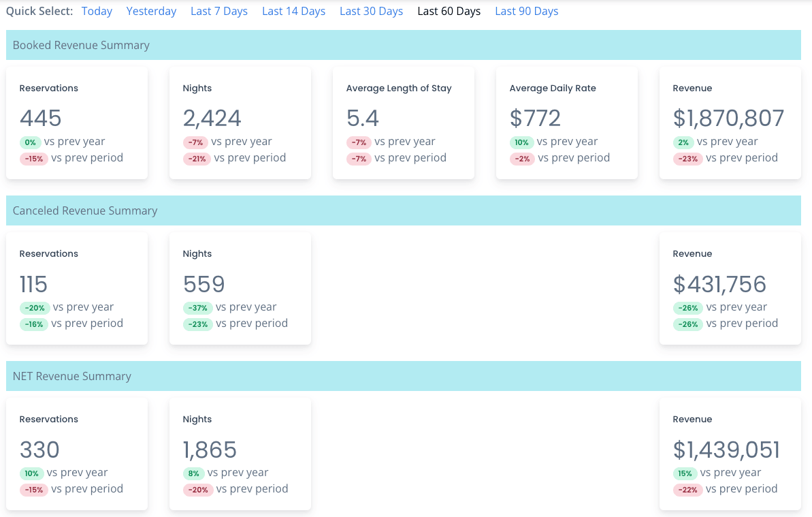Click booked Revenue value $1,870,807
812x517 pixels.
[728, 119]
